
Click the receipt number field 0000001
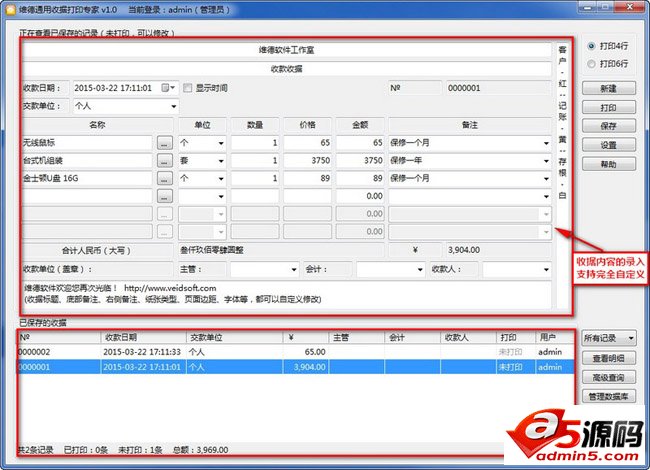tap(498, 88)
